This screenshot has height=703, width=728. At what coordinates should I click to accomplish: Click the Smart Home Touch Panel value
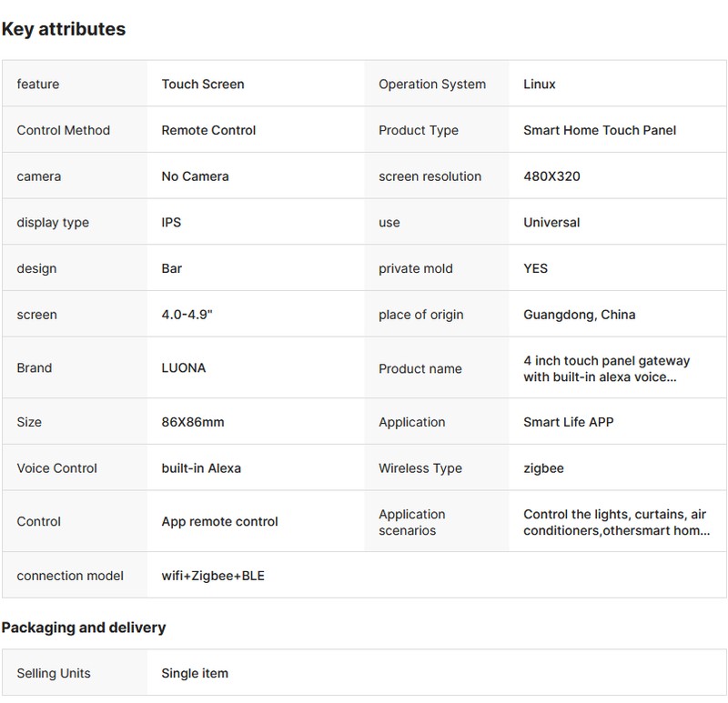point(600,130)
